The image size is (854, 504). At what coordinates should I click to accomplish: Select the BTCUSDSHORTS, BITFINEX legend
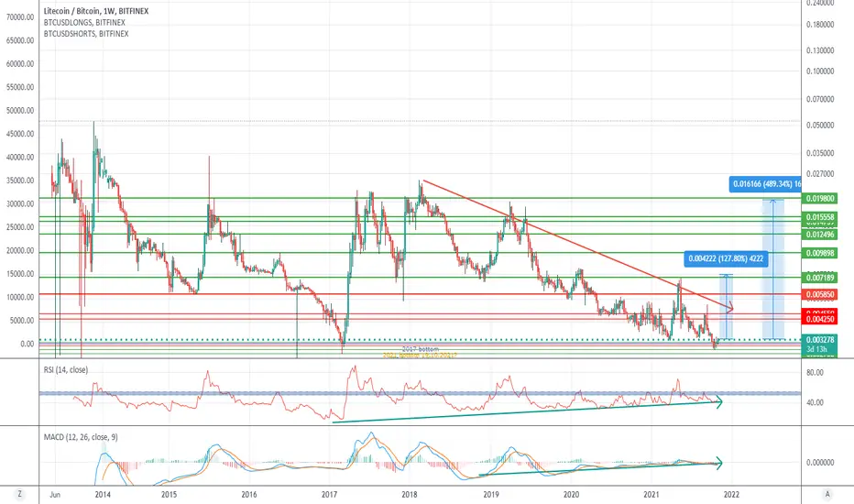point(86,34)
